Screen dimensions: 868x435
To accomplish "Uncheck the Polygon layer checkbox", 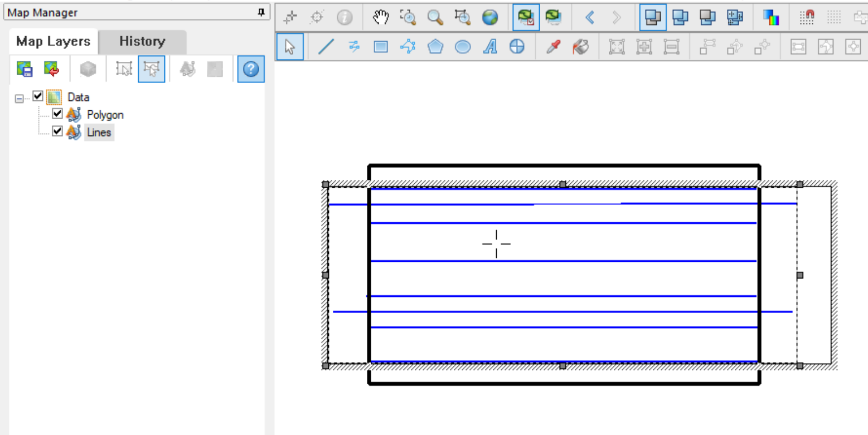I will coord(57,114).
